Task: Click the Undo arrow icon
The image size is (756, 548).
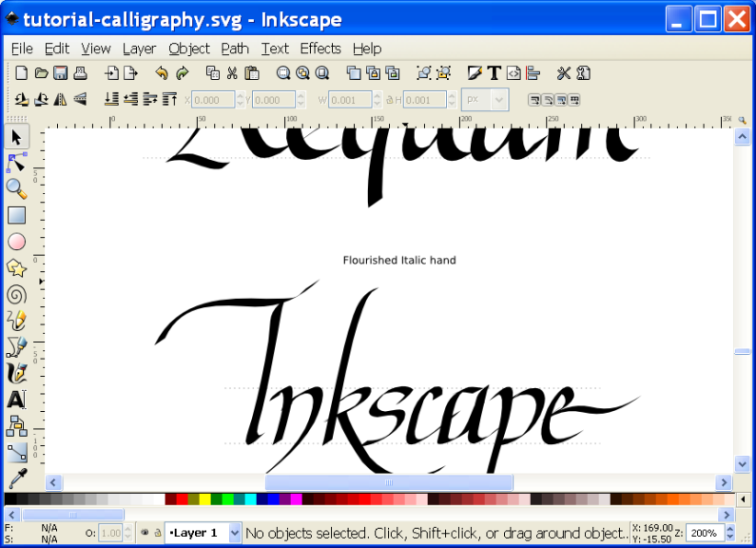Action: click(162, 73)
